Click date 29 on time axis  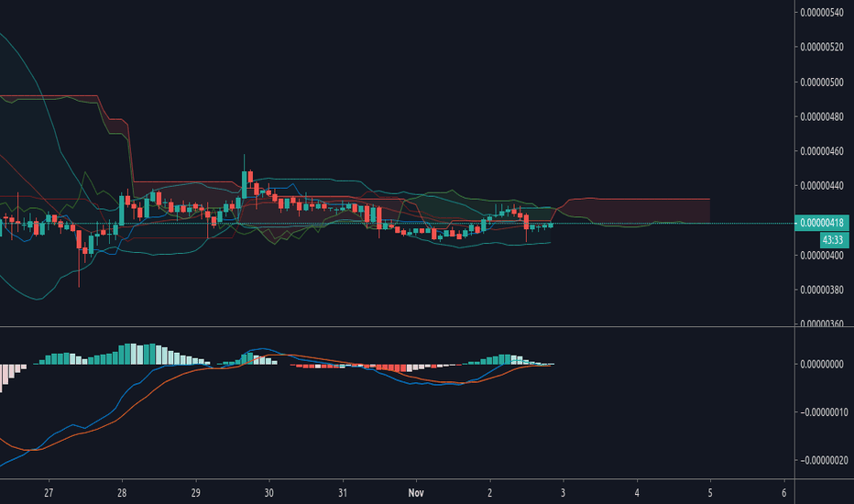[195, 493]
